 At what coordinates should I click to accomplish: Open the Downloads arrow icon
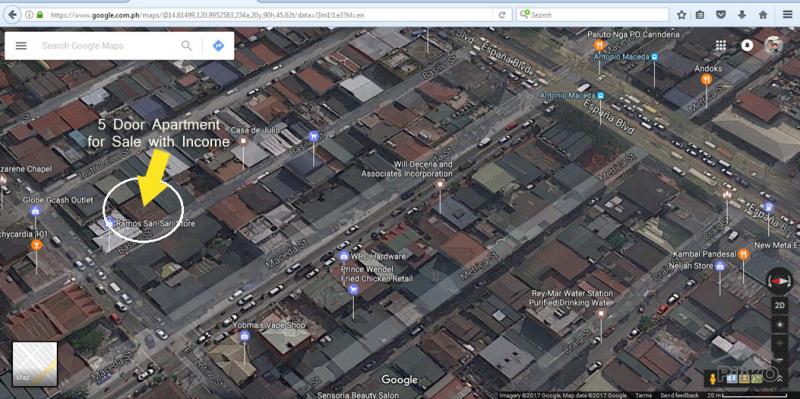(x=742, y=15)
